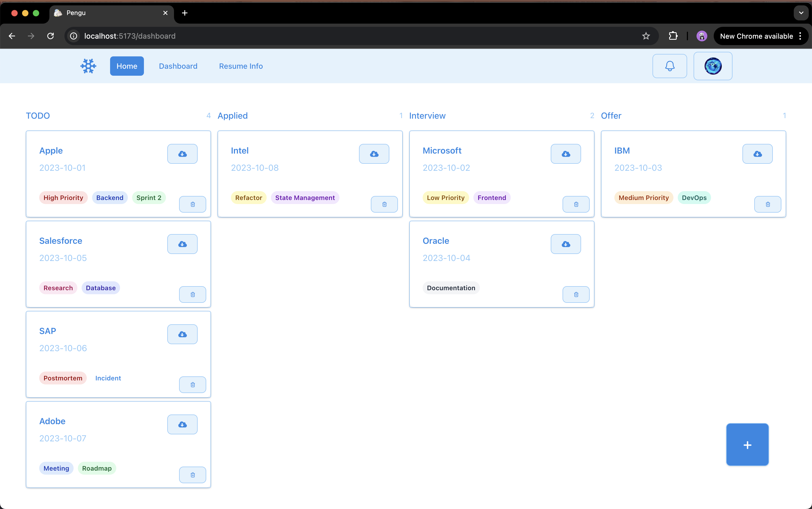
Task: Click cloud download icon on IBM card
Action: point(757,154)
